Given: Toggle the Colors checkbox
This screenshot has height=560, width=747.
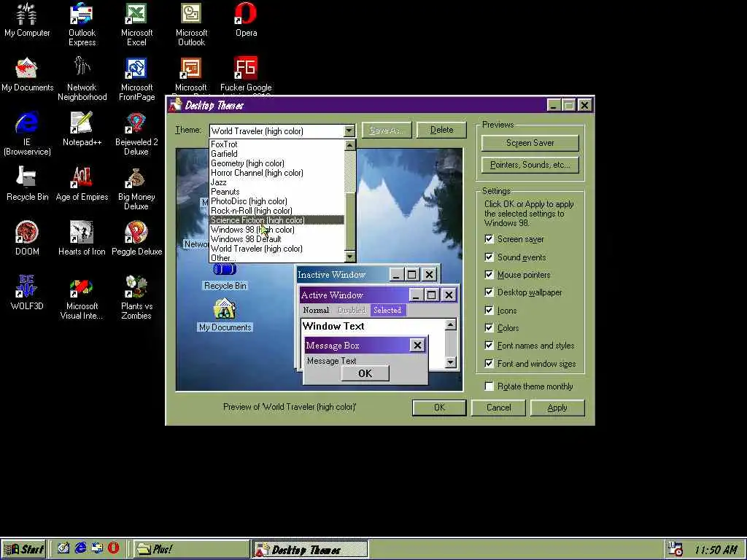Looking at the screenshot, I should [489, 327].
